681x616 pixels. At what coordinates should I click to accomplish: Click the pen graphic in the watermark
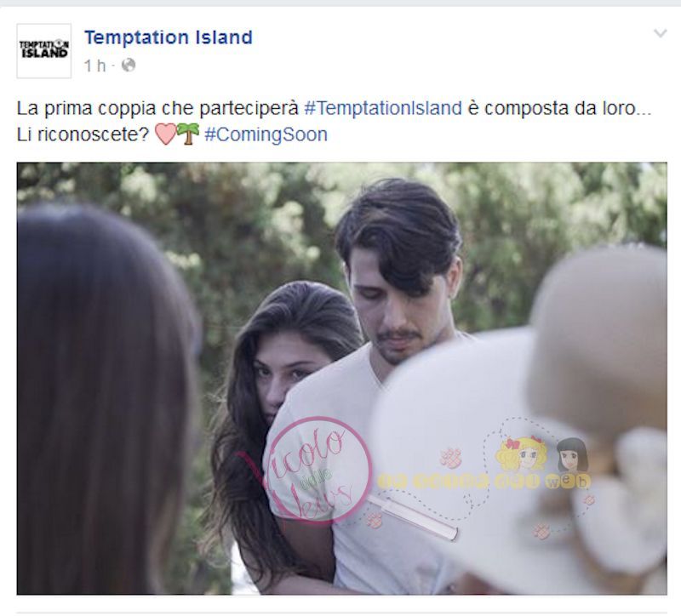412,519
